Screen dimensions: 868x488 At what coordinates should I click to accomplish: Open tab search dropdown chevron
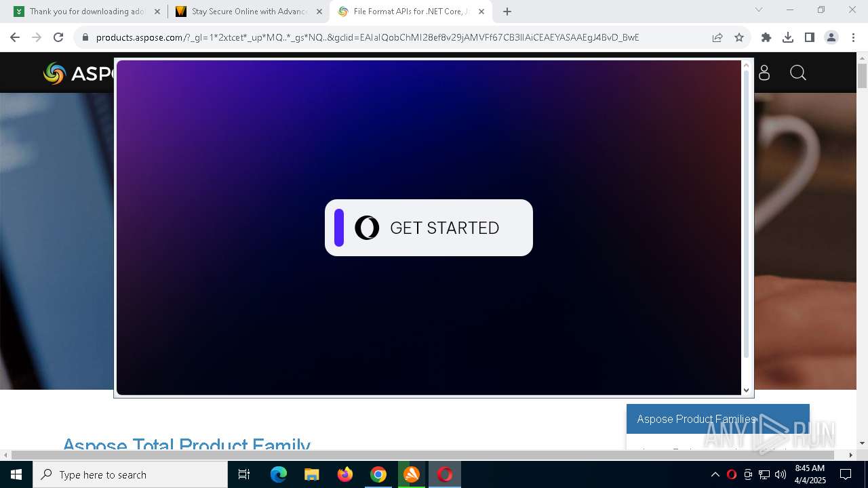point(759,9)
